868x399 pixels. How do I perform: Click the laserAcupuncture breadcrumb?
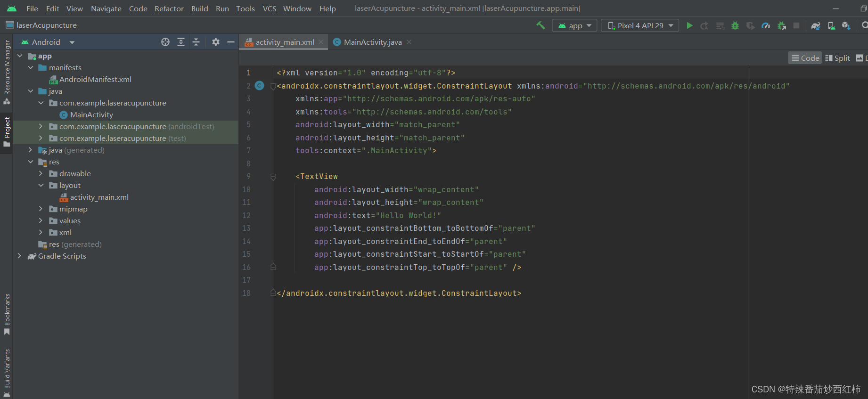click(41, 25)
